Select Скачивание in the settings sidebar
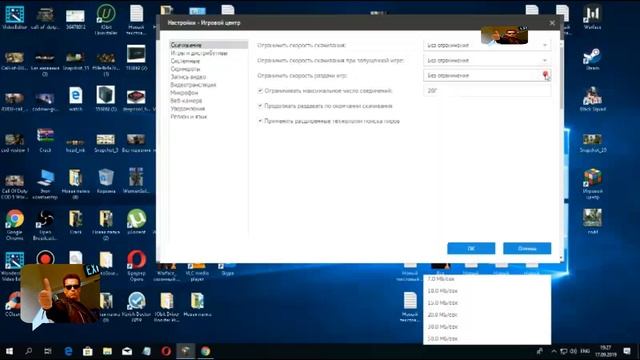This screenshot has width=640, height=360. point(209,45)
